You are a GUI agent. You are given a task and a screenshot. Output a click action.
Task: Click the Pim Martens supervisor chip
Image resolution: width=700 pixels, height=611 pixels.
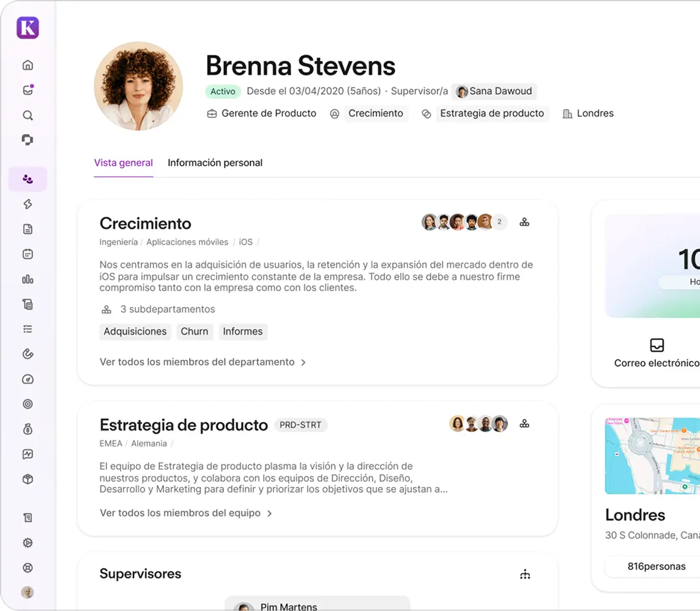click(317, 604)
